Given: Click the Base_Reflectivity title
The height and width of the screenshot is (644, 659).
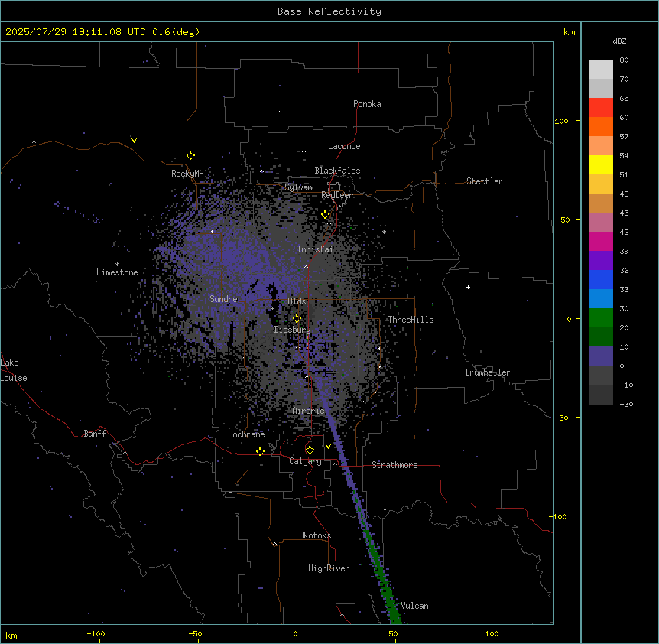Looking at the screenshot, I should pos(329,11).
